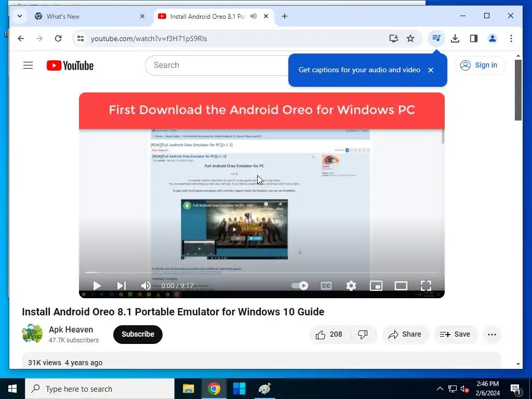Bookmark this tab star icon

(410, 38)
